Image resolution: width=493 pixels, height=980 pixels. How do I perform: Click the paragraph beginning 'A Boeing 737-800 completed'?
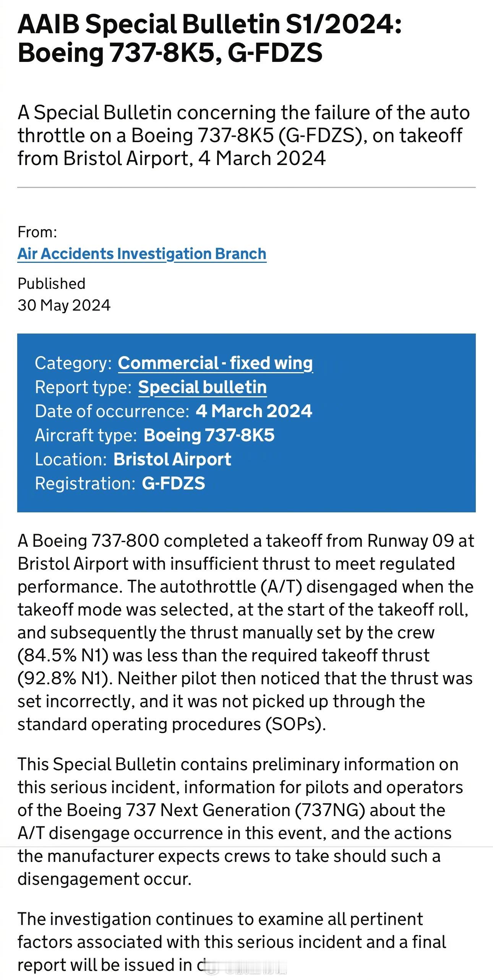[246, 633]
